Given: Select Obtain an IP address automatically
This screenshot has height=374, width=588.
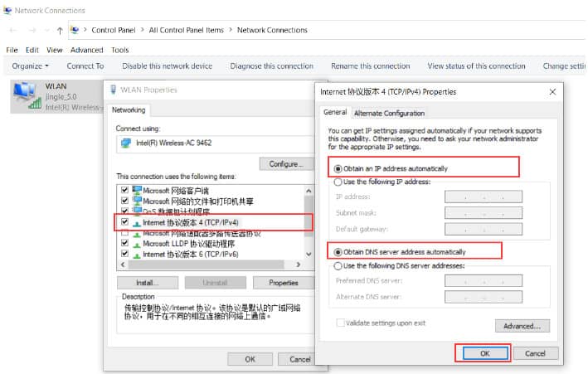Looking at the screenshot, I should point(338,168).
